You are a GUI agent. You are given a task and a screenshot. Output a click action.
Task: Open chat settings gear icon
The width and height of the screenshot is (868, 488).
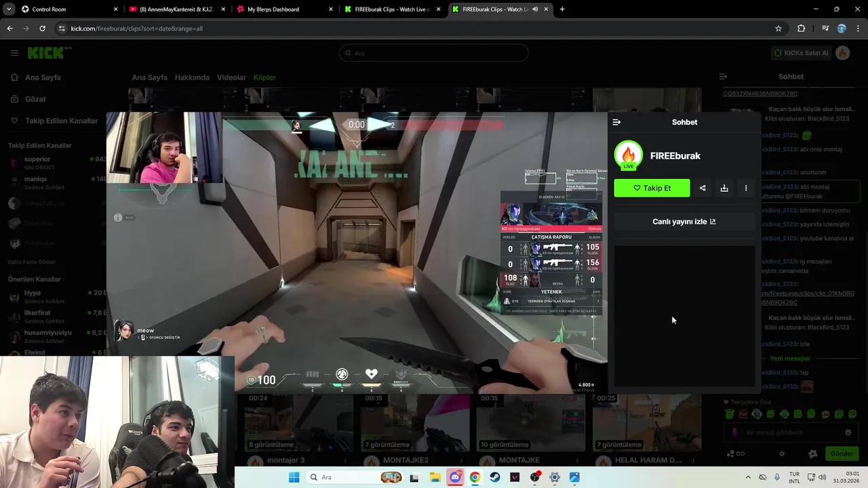click(782, 454)
